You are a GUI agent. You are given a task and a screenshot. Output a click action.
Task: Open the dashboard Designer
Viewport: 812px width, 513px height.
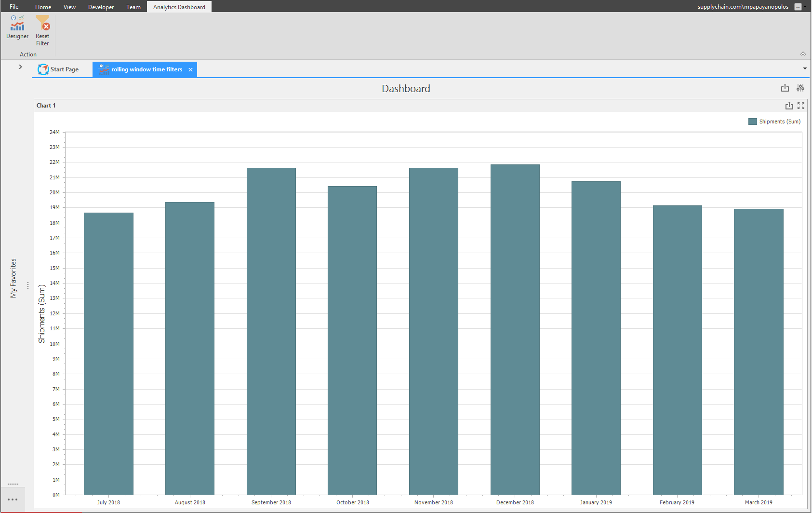17,27
